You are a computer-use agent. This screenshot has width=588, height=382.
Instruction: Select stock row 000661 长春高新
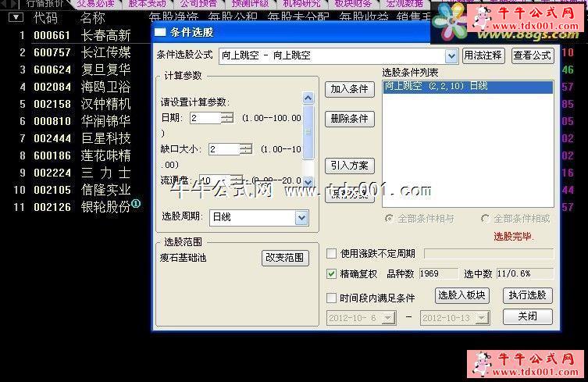click(x=75, y=36)
